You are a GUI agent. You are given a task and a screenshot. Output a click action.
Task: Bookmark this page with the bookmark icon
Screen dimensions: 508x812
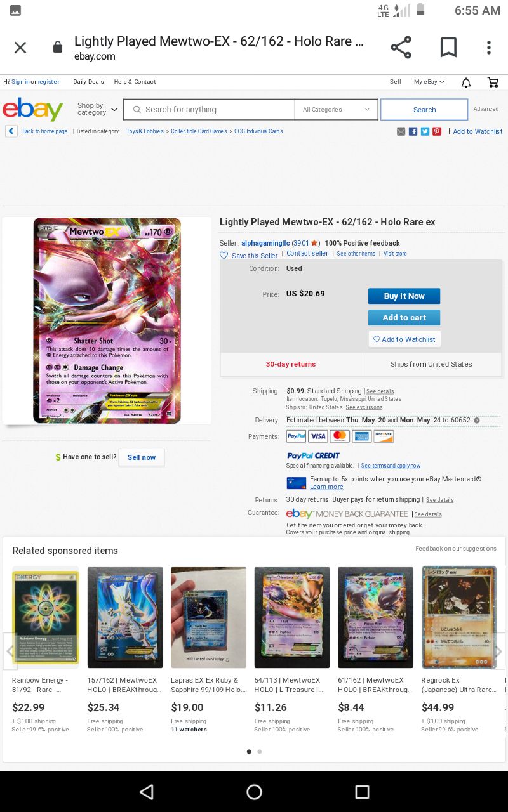pyautogui.click(x=448, y=48)
